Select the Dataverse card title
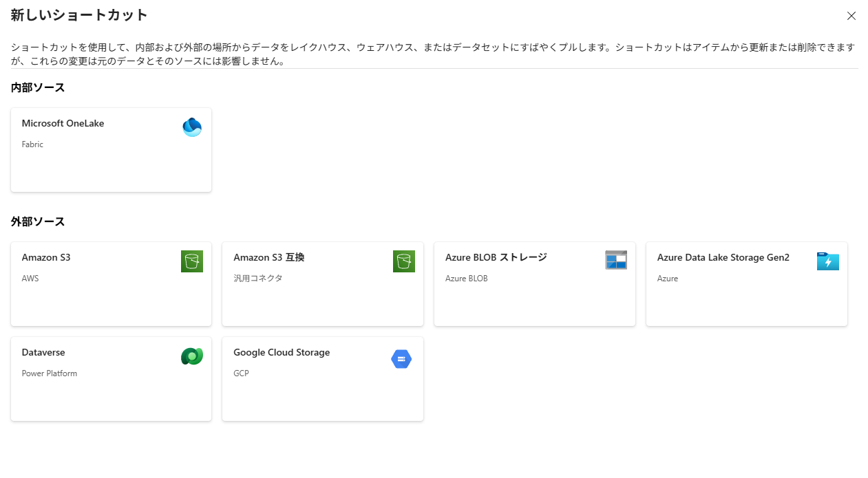868x478 pixels. 43,352
